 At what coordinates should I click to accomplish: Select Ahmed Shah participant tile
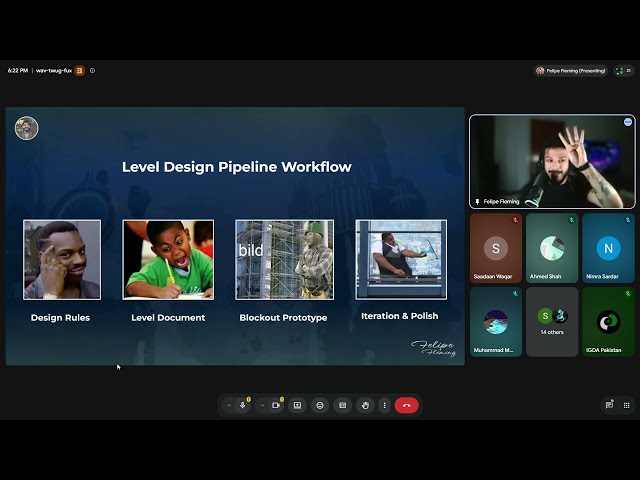[x=552, y=248]
